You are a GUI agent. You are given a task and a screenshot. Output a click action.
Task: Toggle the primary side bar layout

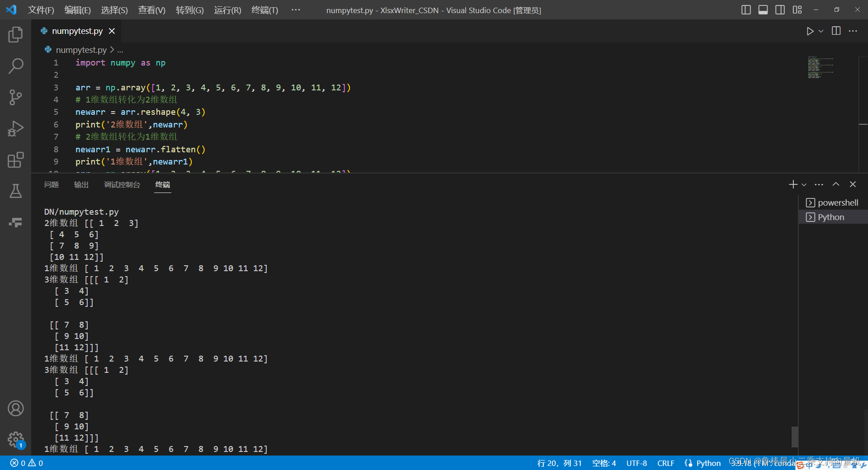tap(746, 10)
